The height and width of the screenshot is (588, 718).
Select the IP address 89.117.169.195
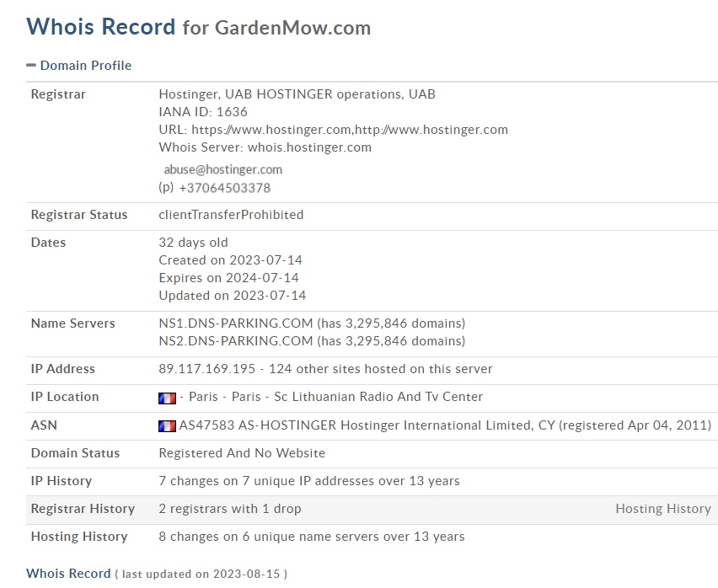tap(211, 369)
